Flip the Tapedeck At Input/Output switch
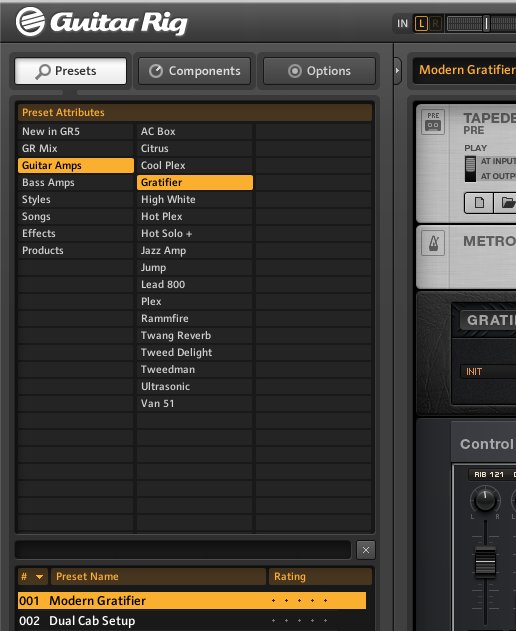Viewport: 516px width, 631px height. (470, 169)
